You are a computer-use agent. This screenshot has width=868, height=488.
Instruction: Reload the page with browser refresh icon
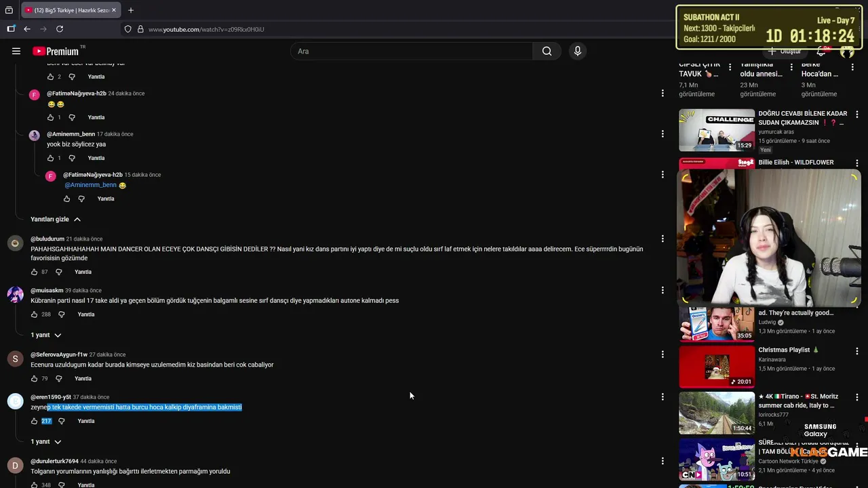60,29
